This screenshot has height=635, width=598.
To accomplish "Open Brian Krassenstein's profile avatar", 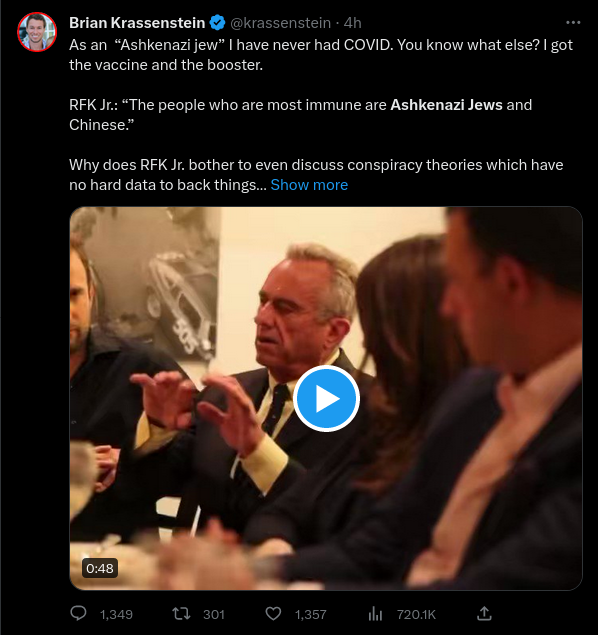I will tap(37, 32).
